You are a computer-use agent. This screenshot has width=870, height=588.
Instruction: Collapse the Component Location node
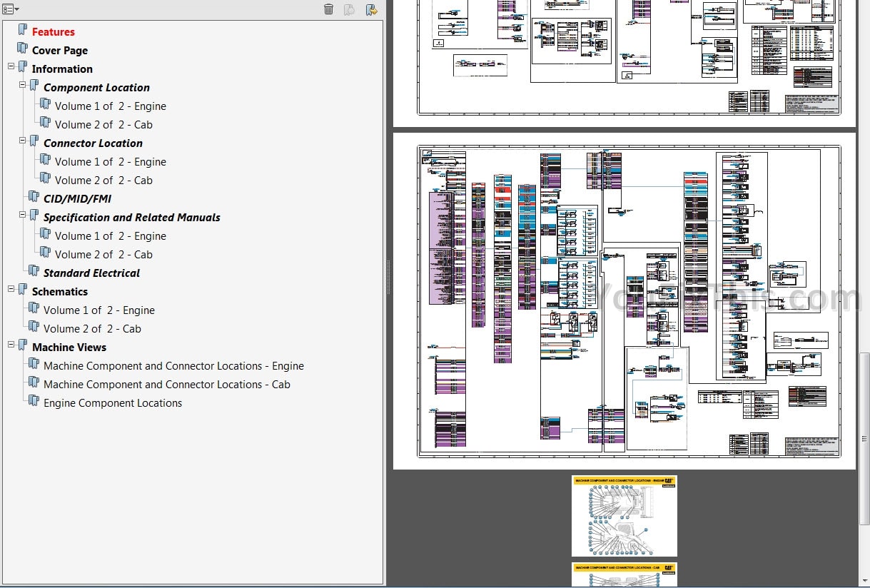click(x=23, y=85)
